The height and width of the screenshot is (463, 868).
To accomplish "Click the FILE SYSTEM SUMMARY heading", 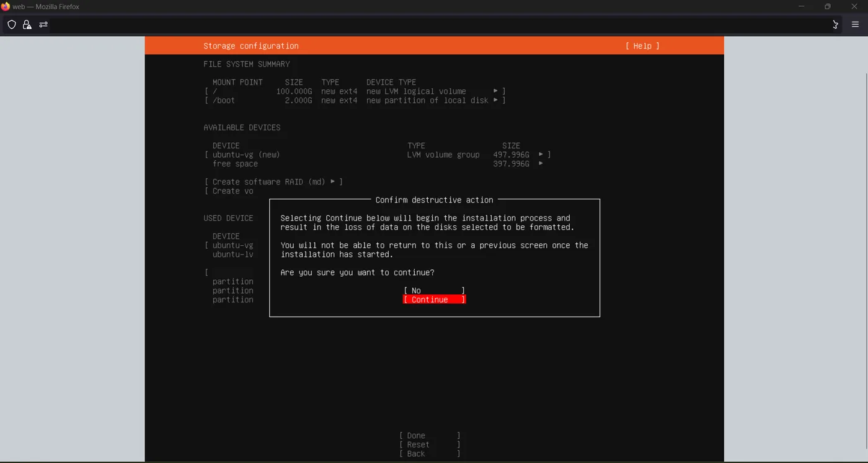I will tap(247, 64).
